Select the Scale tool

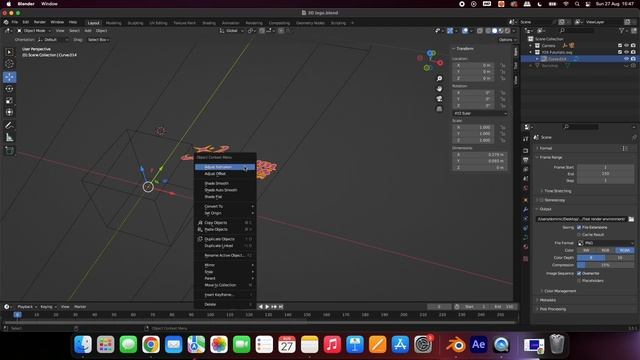9,100
